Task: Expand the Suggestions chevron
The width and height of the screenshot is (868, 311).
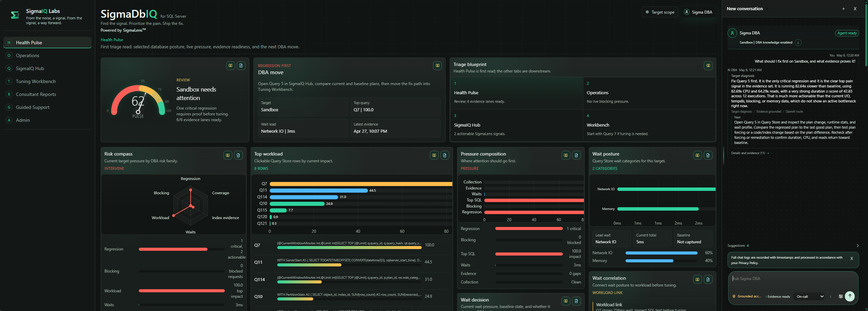Action: pos(857,246)
